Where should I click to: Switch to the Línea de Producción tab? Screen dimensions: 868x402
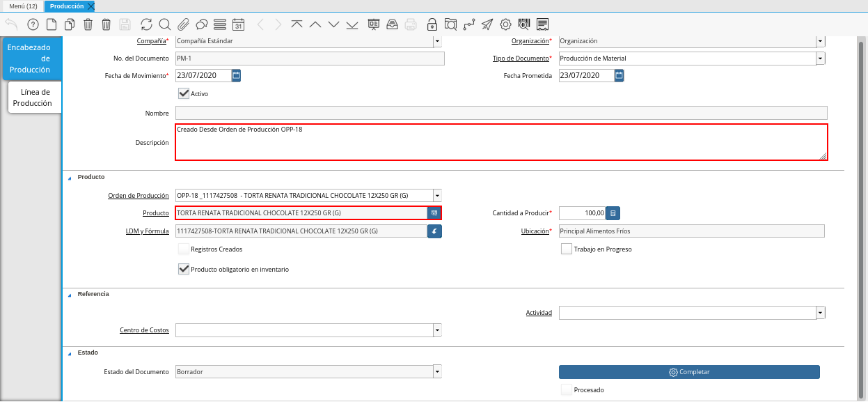click(35, 98)
